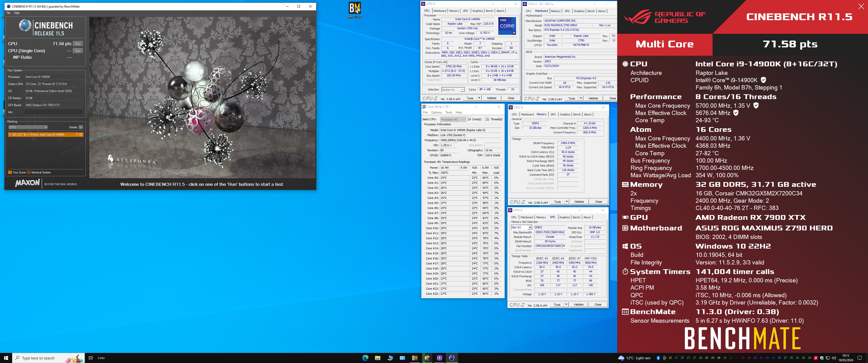Click the Cinebench Release 11.5 logo sphere
Image resolution: width=868 pixels, height=363 pixels.
tap(25, 26)
